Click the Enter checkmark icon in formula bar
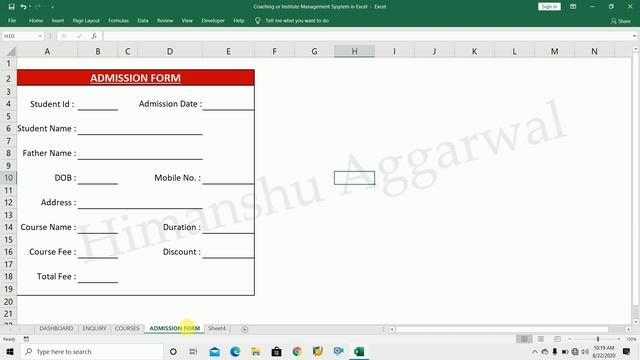Screen dimensions: 640x360 click(79, 36)
